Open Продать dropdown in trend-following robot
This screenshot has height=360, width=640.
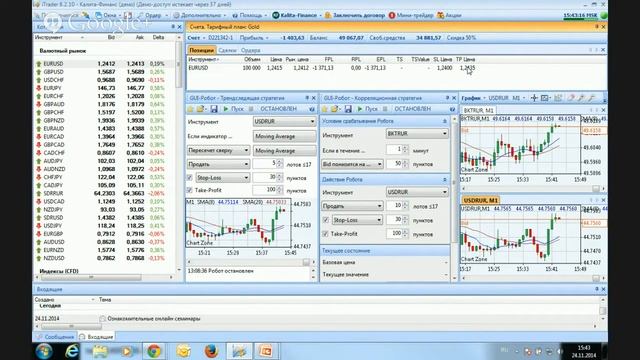[218, 164]
